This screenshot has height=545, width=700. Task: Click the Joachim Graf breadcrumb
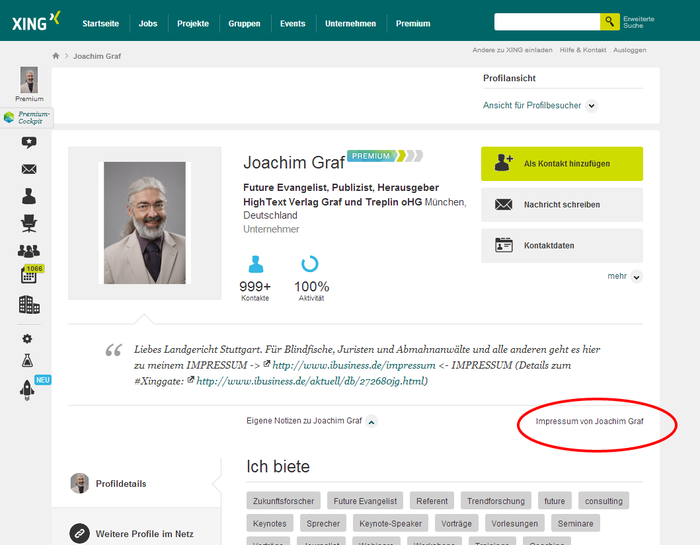[97, 56]
